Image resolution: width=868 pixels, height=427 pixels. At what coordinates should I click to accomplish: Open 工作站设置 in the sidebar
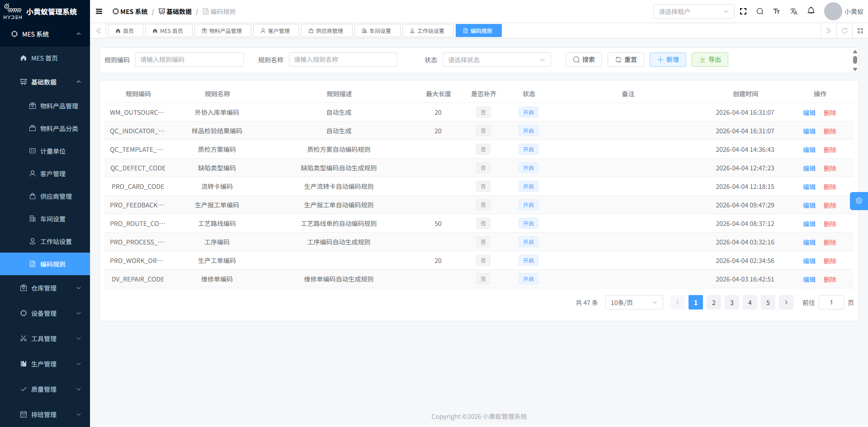[x=45, y=241]
